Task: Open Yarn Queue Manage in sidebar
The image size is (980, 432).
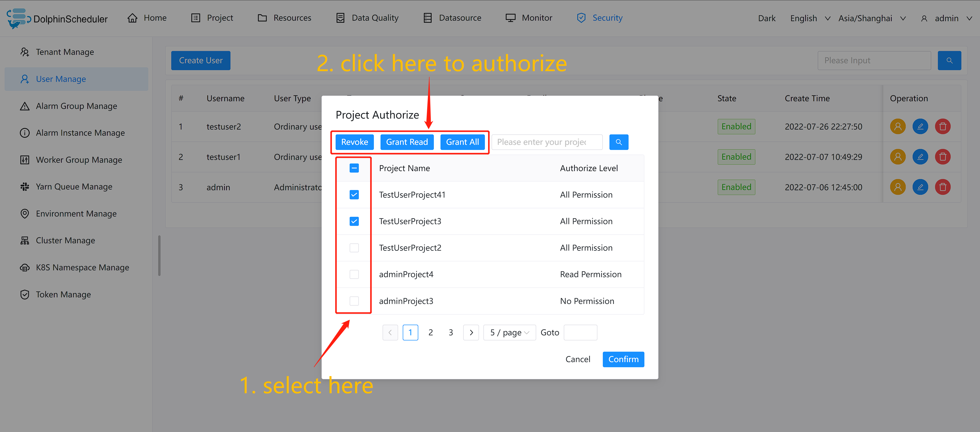Action: tap(74, 187)
